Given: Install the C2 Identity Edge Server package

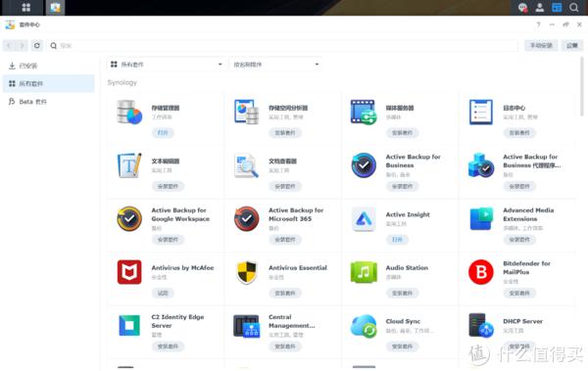Looking at the screenshot, I should point(168,347).
